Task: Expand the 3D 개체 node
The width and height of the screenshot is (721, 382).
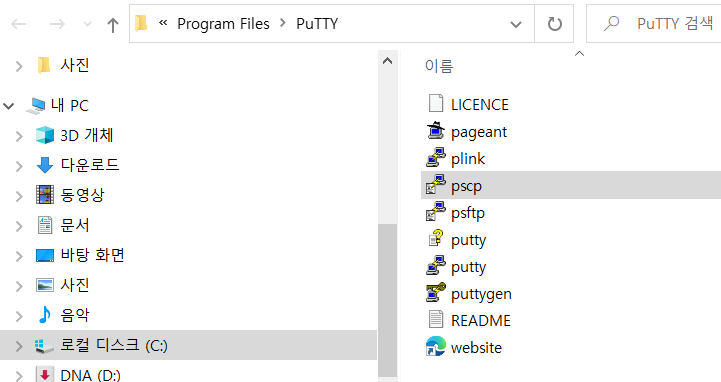Action: 19,136
